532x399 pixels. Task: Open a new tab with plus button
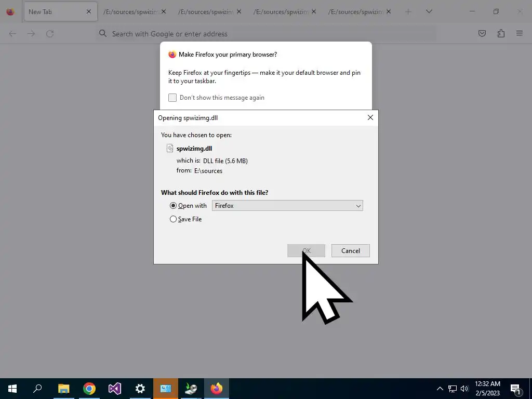point(408,12)
